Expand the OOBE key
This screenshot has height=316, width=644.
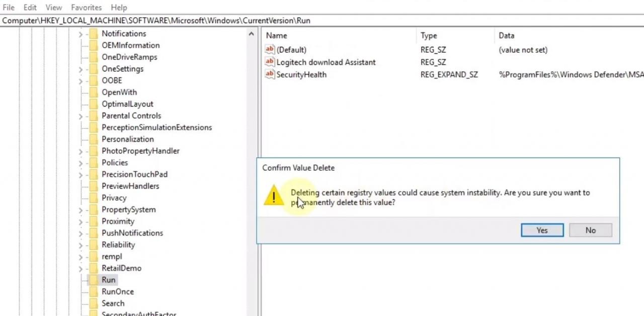[80, 81]
